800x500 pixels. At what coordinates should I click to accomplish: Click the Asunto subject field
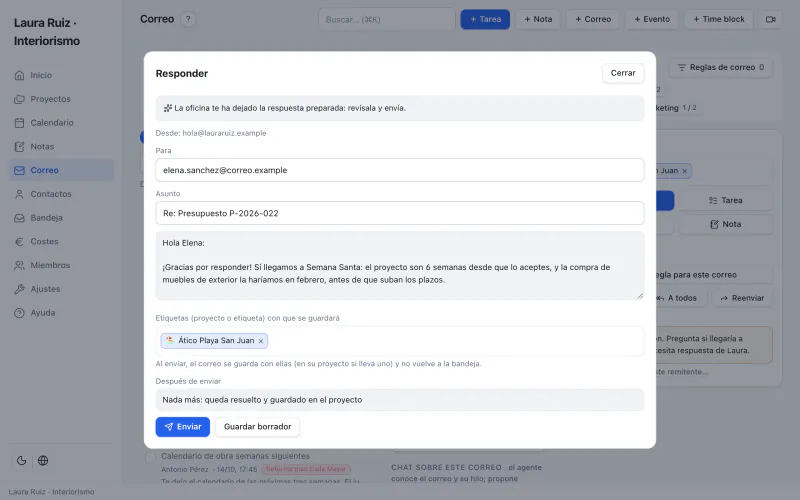[399, 213]
